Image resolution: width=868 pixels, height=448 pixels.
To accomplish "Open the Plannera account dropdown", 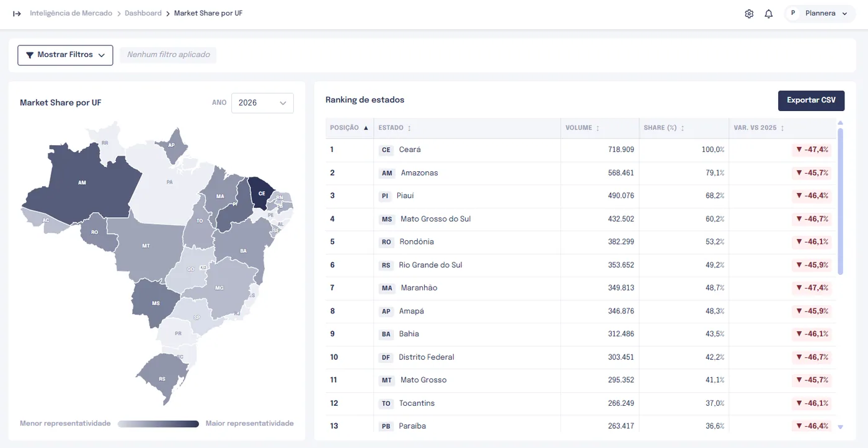I will pos(821,14).
